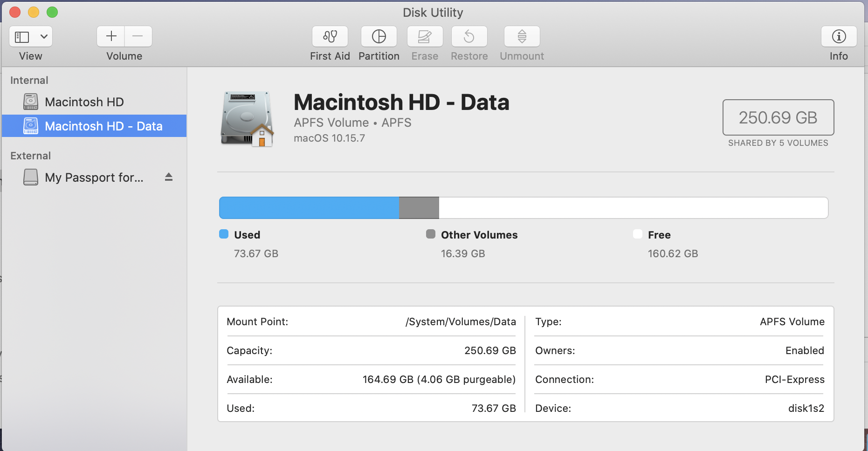This screenshot has height=451, width=868.
Task: Click SHARED BY 5 VOLUMES text
Action: [778, 143]
